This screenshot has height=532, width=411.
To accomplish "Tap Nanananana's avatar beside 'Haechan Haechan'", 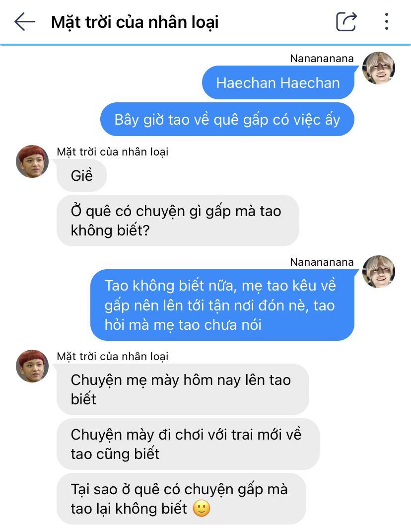I will (378, 68).
